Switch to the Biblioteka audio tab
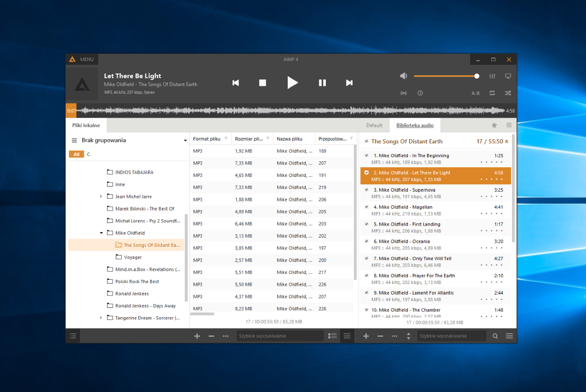Viewport: 586px width, 392px height. point(415,125)
